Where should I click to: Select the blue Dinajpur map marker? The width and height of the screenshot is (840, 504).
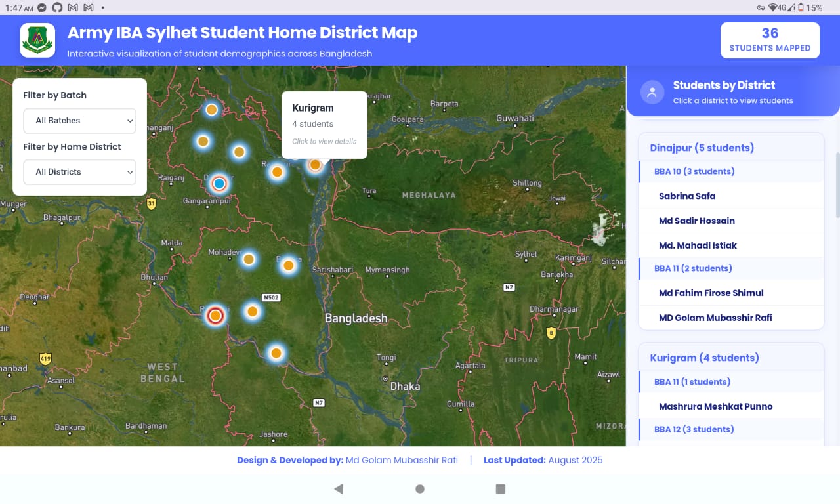pos(219,184)
